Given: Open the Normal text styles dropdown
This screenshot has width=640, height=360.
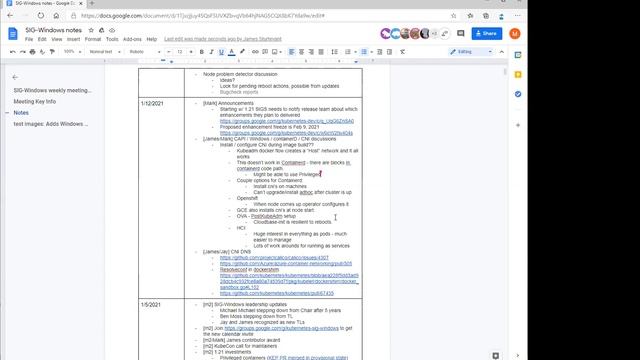Looking at the screenshot, I should (x=105, y=52).
